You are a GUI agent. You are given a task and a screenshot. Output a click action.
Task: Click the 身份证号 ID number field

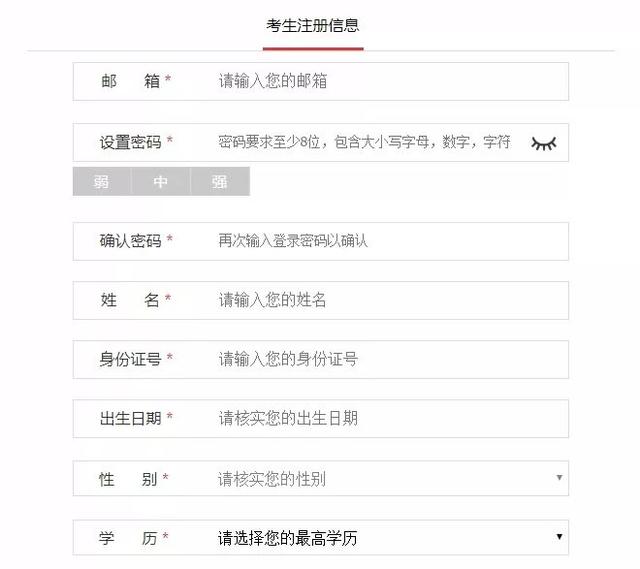coord(320,360)
